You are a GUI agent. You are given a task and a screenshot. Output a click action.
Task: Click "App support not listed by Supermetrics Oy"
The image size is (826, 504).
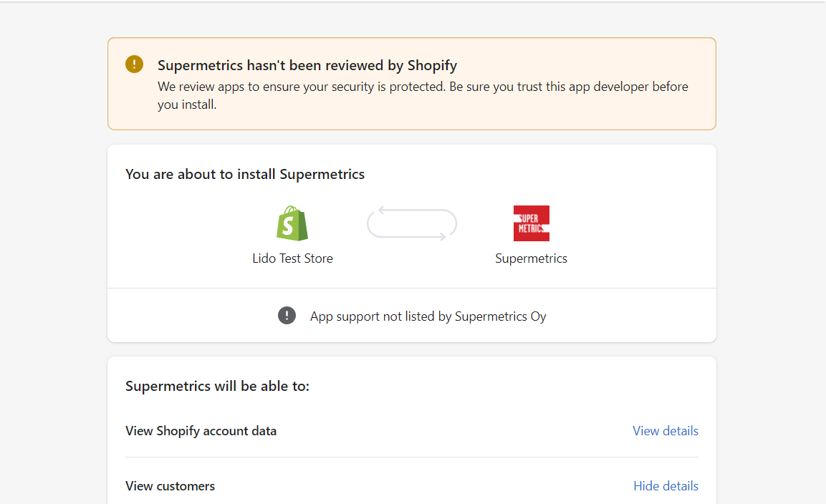point(428,316)
